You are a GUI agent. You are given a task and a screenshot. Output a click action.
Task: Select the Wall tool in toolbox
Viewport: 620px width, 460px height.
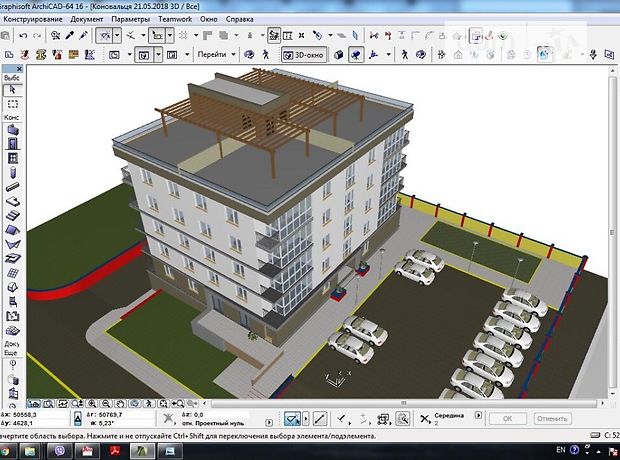(13, 129)
